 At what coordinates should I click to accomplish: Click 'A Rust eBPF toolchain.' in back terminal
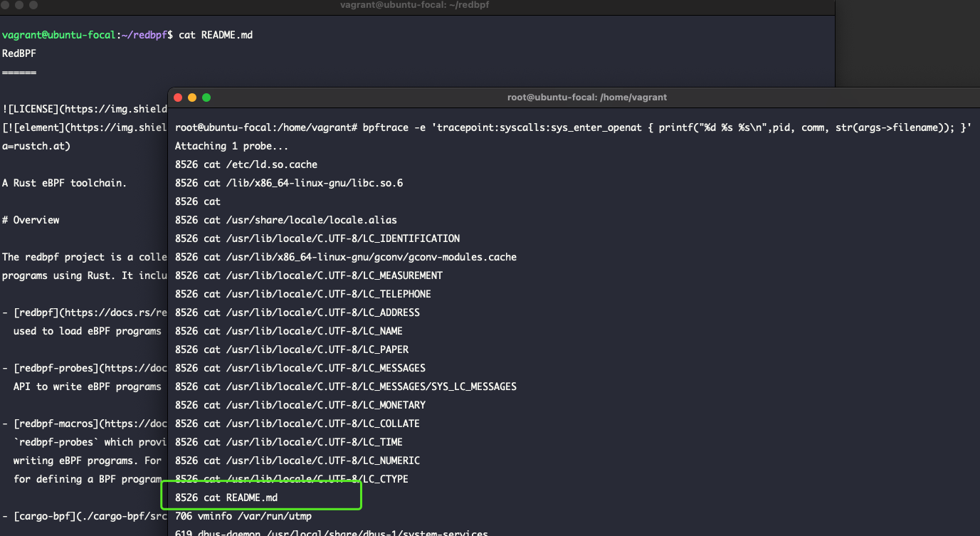(64, 183)
